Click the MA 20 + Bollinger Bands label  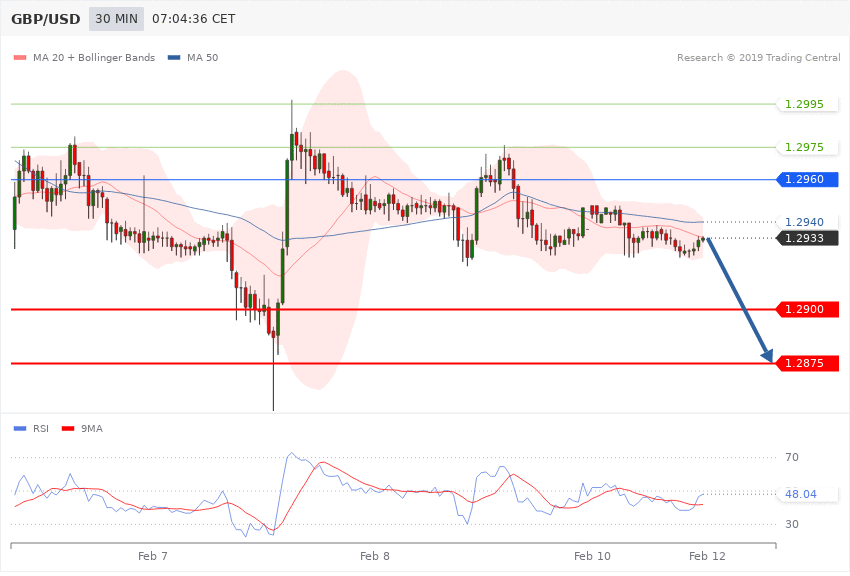(x=94, y=57)
